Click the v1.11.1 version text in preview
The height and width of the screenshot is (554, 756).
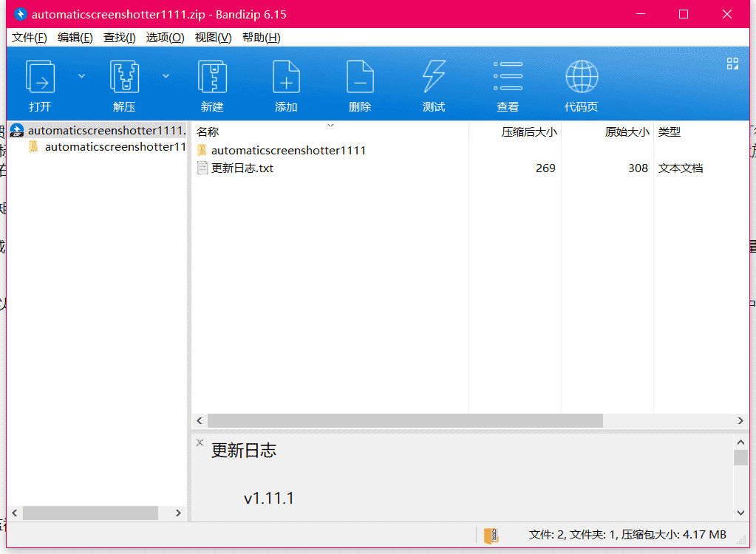(x=269, y=498)
